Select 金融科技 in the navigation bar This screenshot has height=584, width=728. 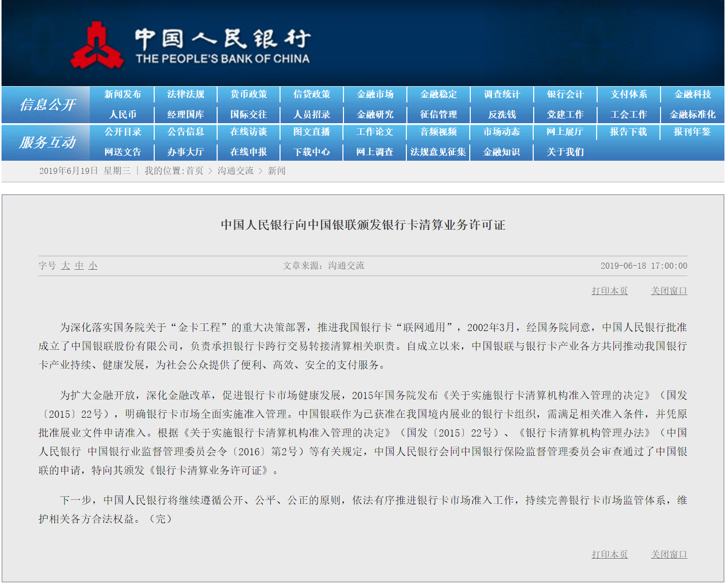point(692,94)
